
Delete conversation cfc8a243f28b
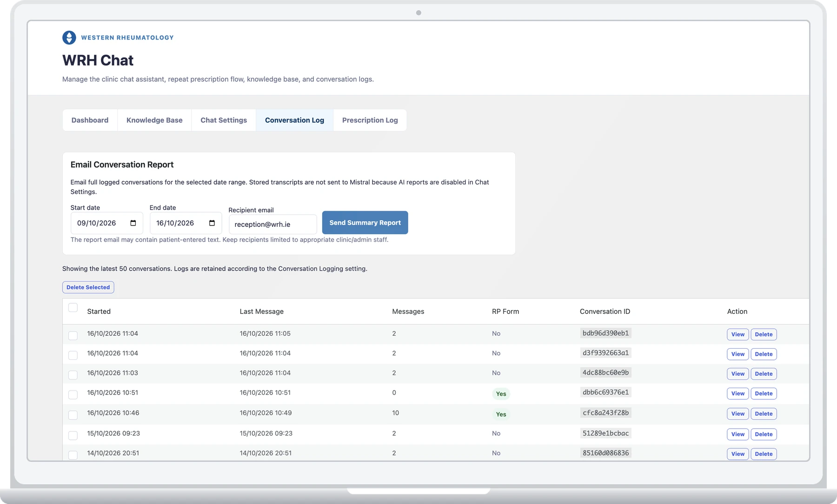(764, 414)
